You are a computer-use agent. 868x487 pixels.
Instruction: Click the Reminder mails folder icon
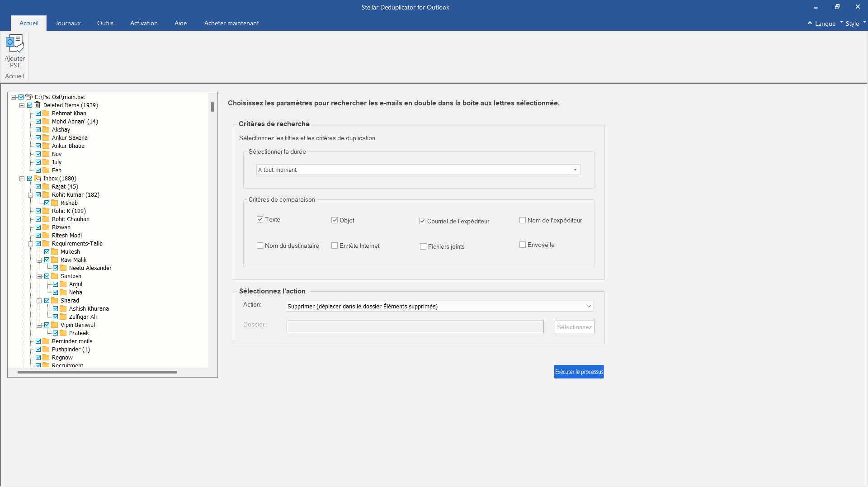point(46,341)
